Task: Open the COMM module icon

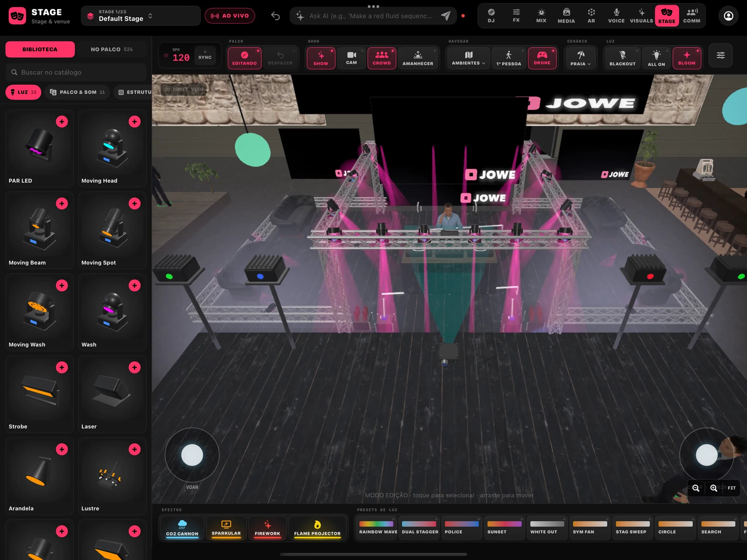Action: click(692, 16)
